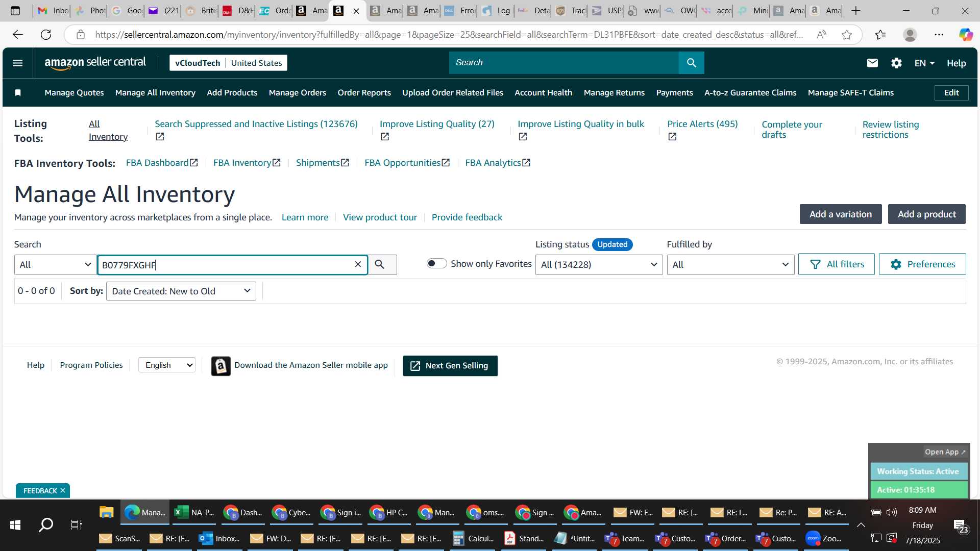Image resolution: width=980 pixels, height=551 pixels.
Task: Switch marketplace via vCloudTech United States
Action: pos(228,63)
